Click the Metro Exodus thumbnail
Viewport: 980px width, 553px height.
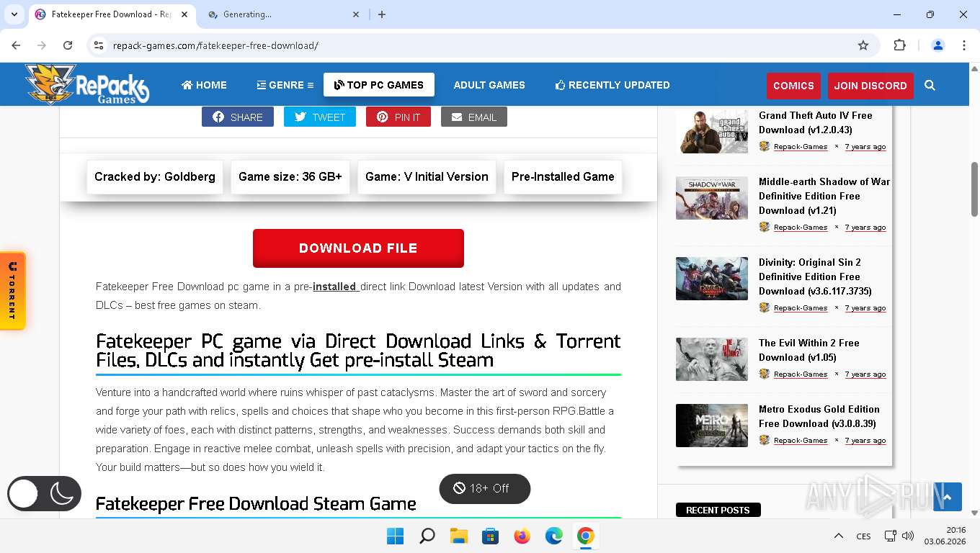tap(712, 426)
